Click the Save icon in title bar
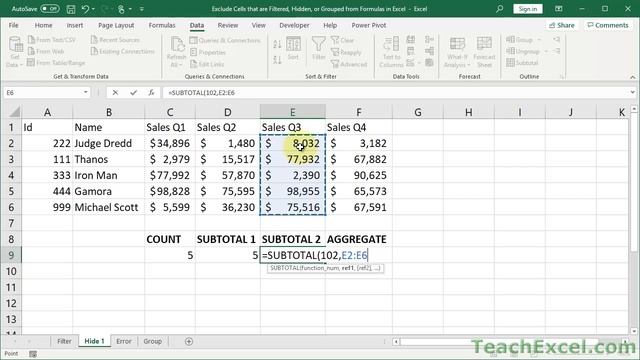This screenshot has width=640, height=360. coord(71,9)
